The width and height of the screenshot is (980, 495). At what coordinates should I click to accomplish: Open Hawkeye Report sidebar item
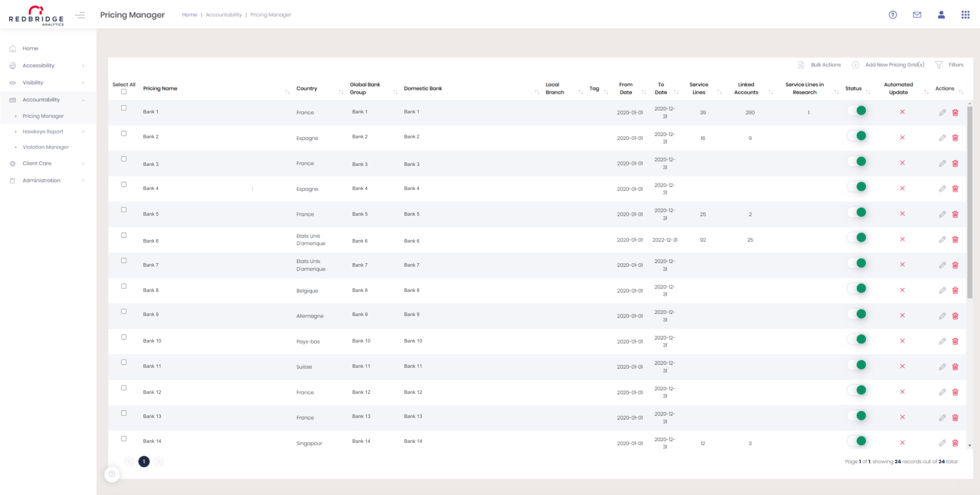coord(43,132)
